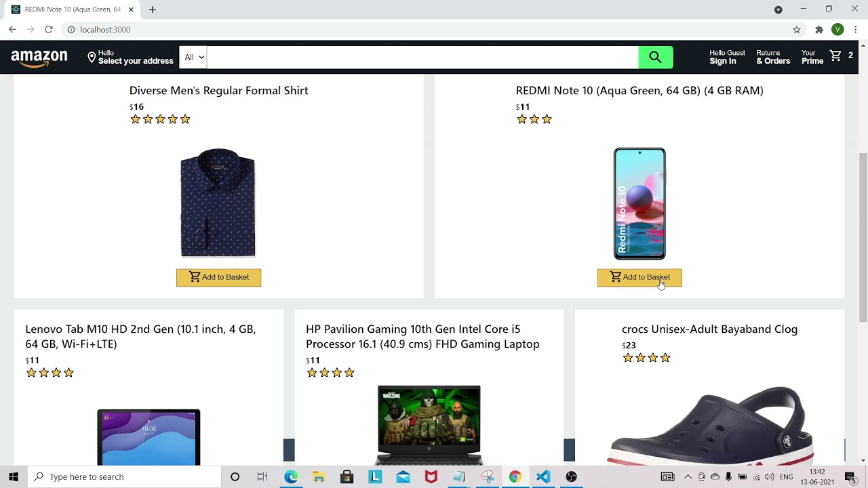The width and height of the screenshot is (868, 488).
Task: Click Hello Guest Sign In link
Action: coord(726,57)
